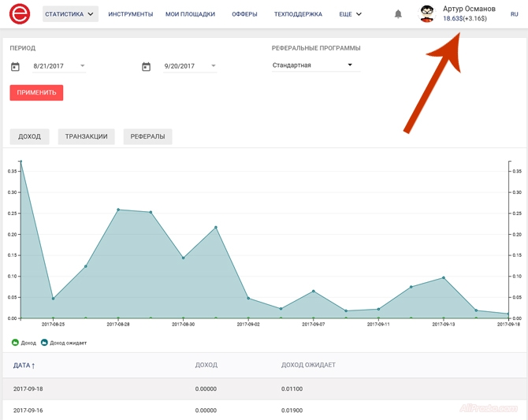Switch to the Транзакции tab
The width and height of the screenshot is (528, 420).
coord(86,136)
